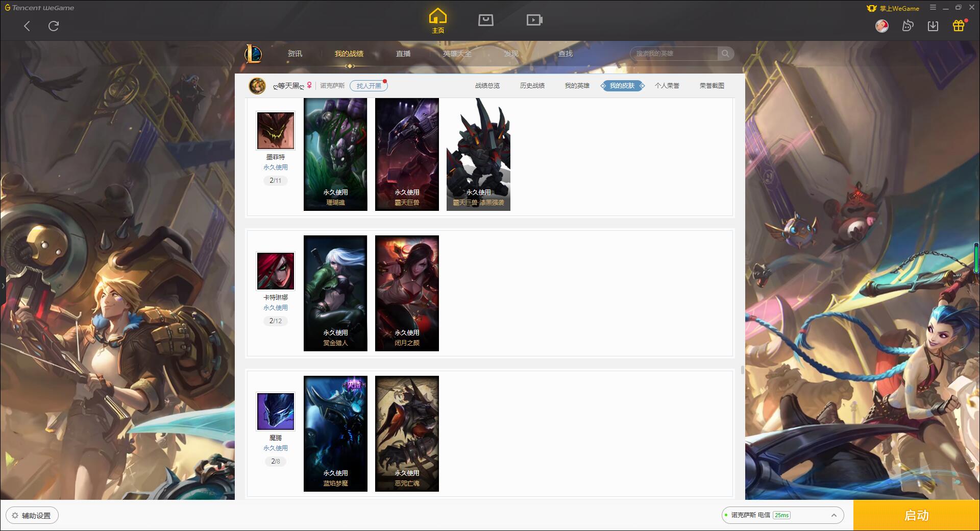
Task: Click the 诺克萨斯 server label
Action: point(332,86)
